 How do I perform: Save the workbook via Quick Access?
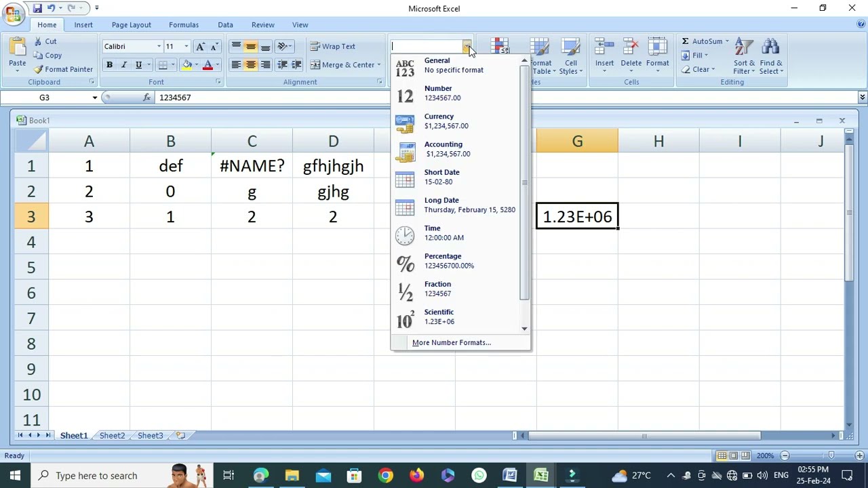tap(37, 8)
